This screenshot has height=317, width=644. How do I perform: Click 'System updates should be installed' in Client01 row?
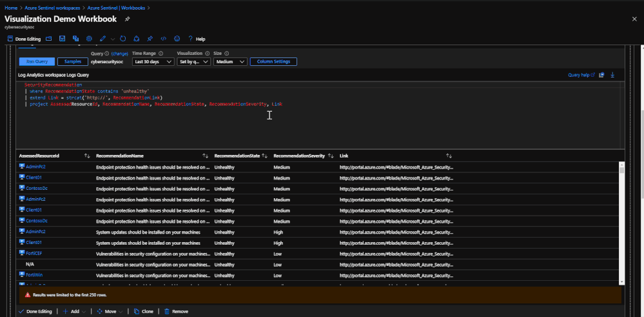point(148,243)
